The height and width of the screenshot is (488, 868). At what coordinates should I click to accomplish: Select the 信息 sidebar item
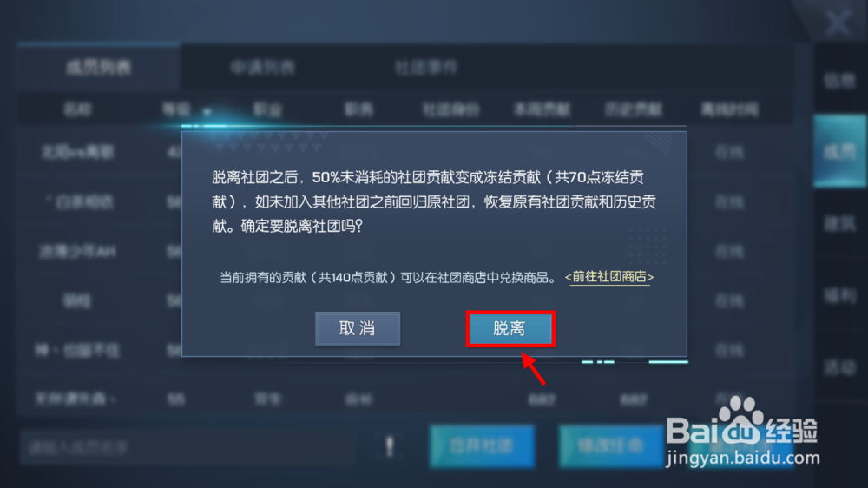839,81
